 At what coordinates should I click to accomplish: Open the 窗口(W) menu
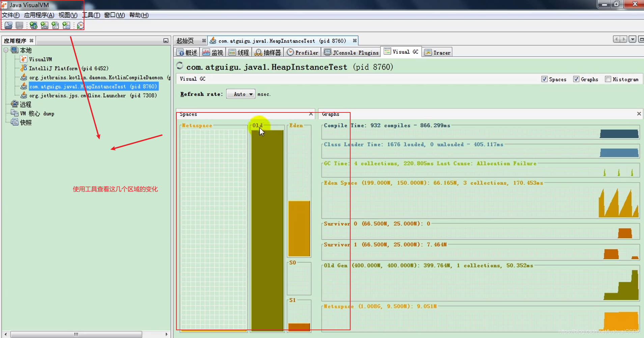pos(114,15)
